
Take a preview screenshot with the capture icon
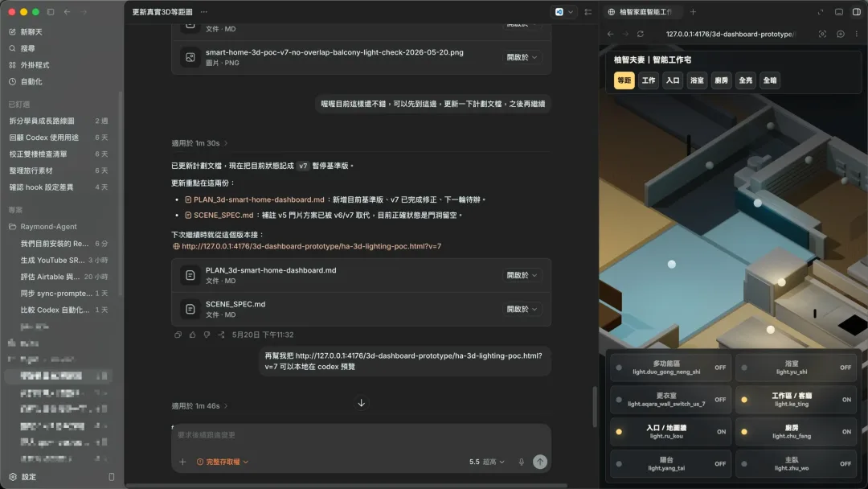click(x=823, y=34)
